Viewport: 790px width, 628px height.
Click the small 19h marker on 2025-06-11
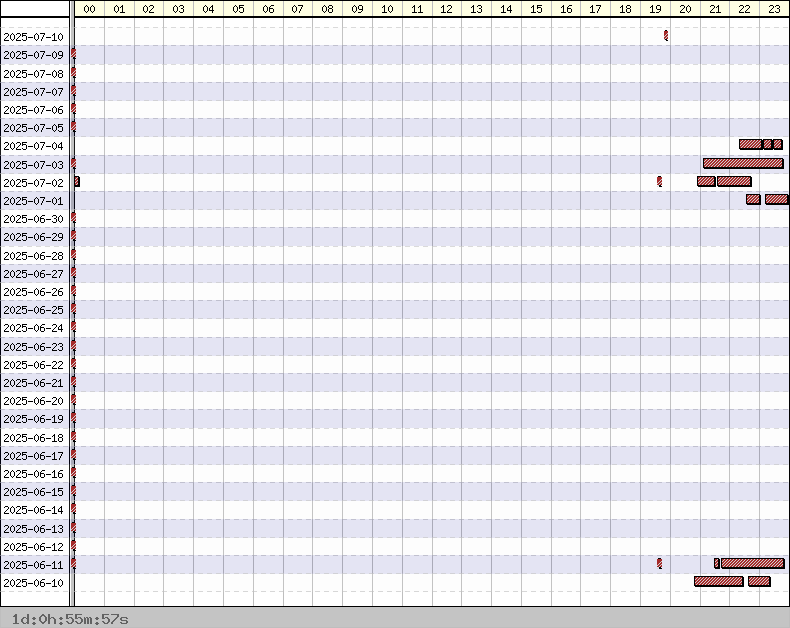pos(660,563)
